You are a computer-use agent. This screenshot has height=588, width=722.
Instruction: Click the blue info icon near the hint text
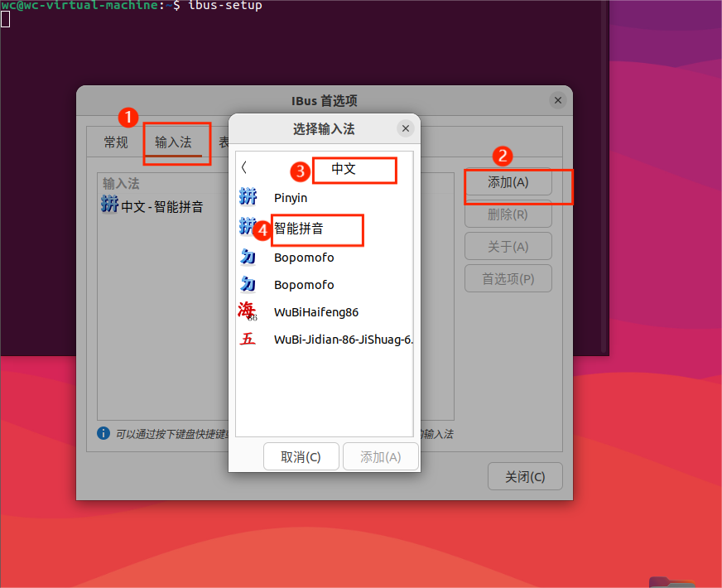coord(103,433)
